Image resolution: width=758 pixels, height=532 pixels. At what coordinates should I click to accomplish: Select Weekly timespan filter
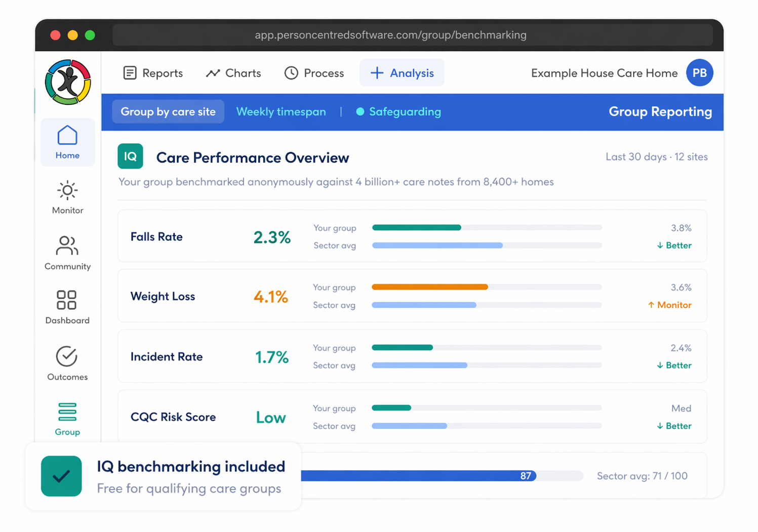coord(281,112)
